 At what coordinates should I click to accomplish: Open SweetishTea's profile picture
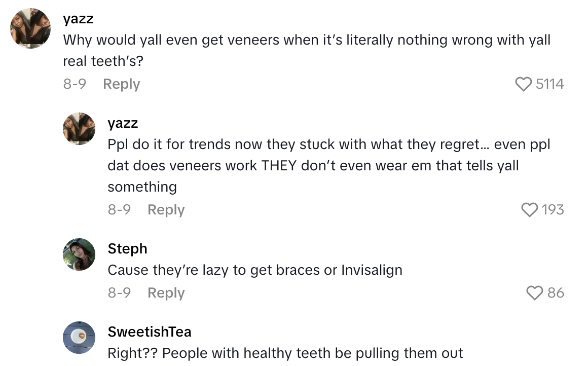tap(79, 338)
